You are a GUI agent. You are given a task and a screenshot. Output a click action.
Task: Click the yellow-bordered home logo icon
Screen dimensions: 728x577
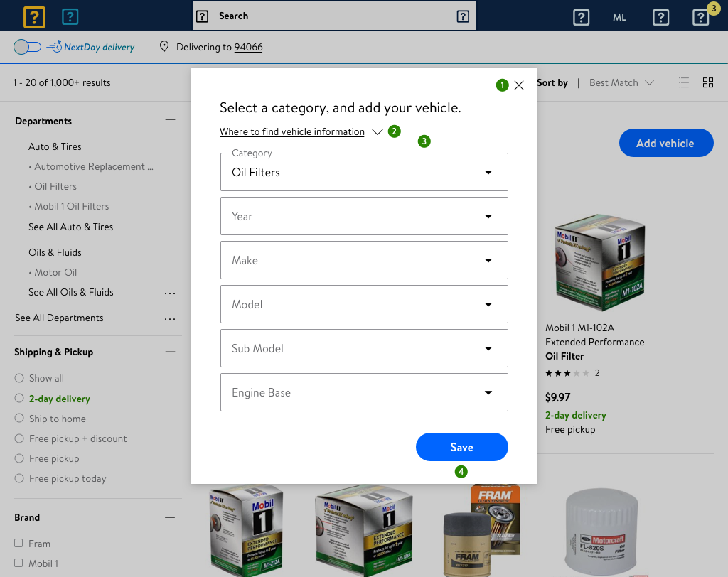(34, 17)
